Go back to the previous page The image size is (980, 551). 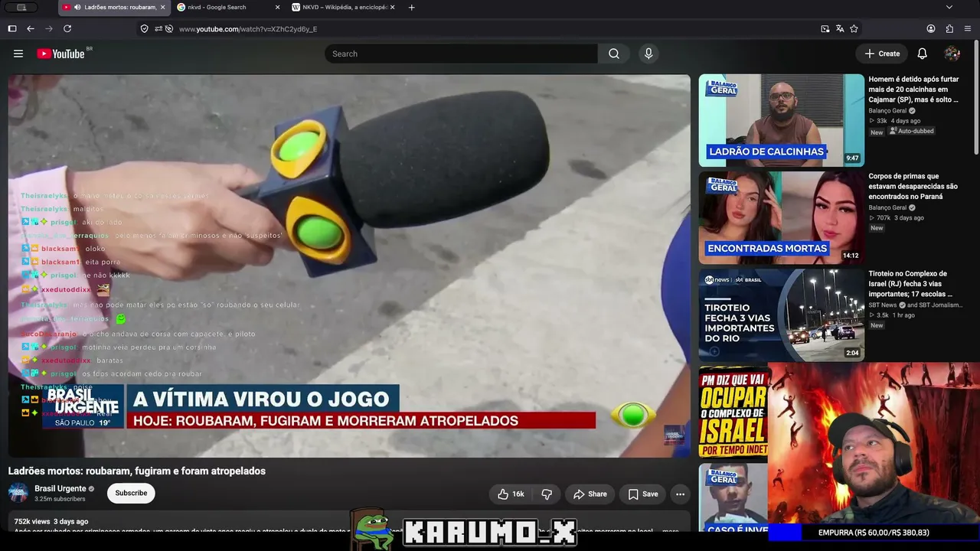[31, 28]
